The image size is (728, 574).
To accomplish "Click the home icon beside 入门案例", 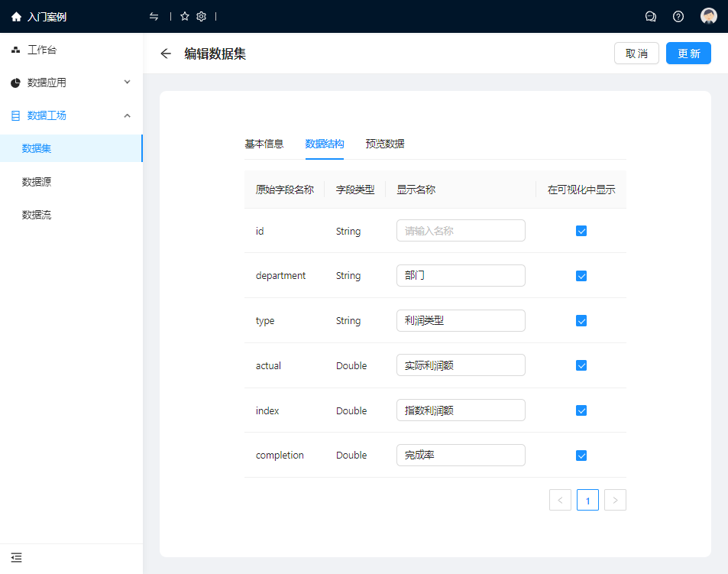I will tap(16, 17).
